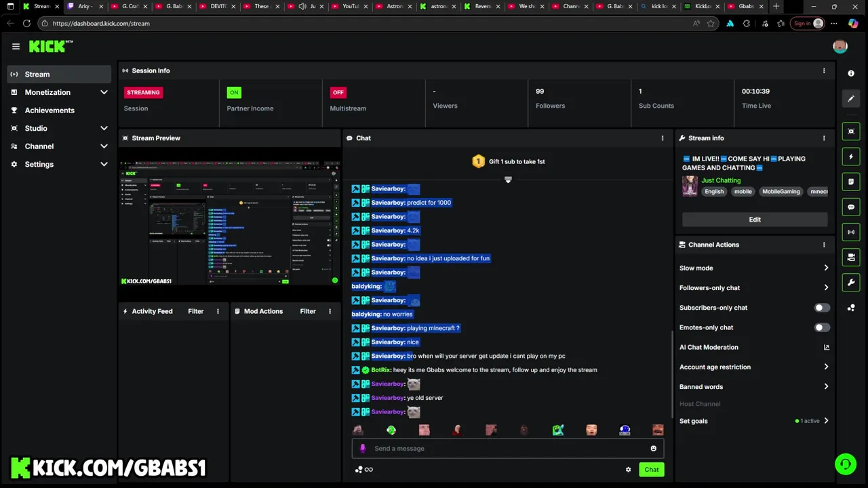Image resolution: width=868 pixels, height=488 pixels.
Task: Toggle the broadcast session info widget icon
Action: click(851, 232)
